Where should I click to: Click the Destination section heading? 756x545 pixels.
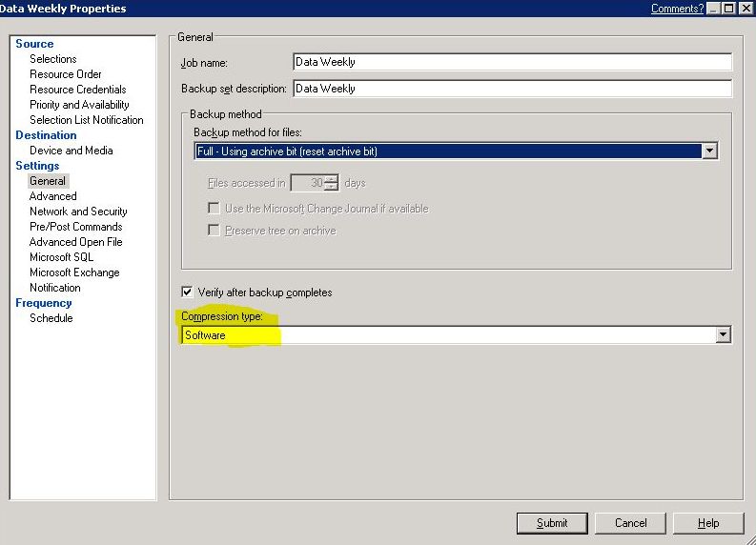[46, 135]
